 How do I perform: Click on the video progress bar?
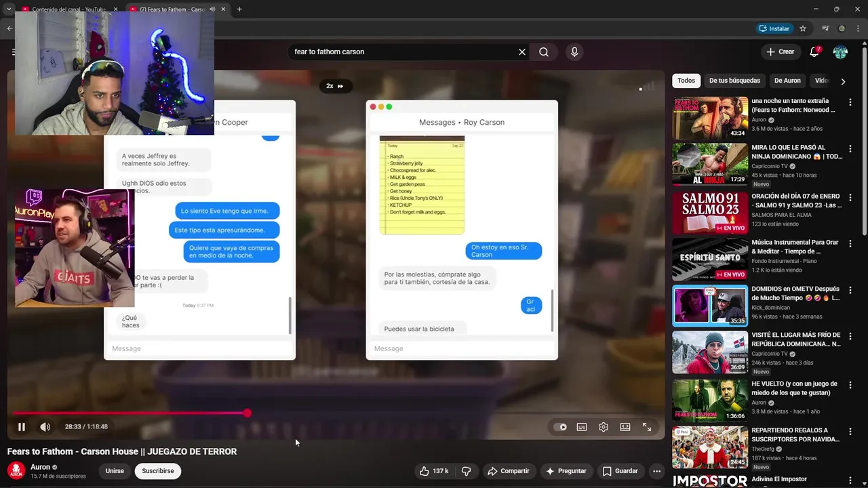pyautogui.click(x=336, y=413)
